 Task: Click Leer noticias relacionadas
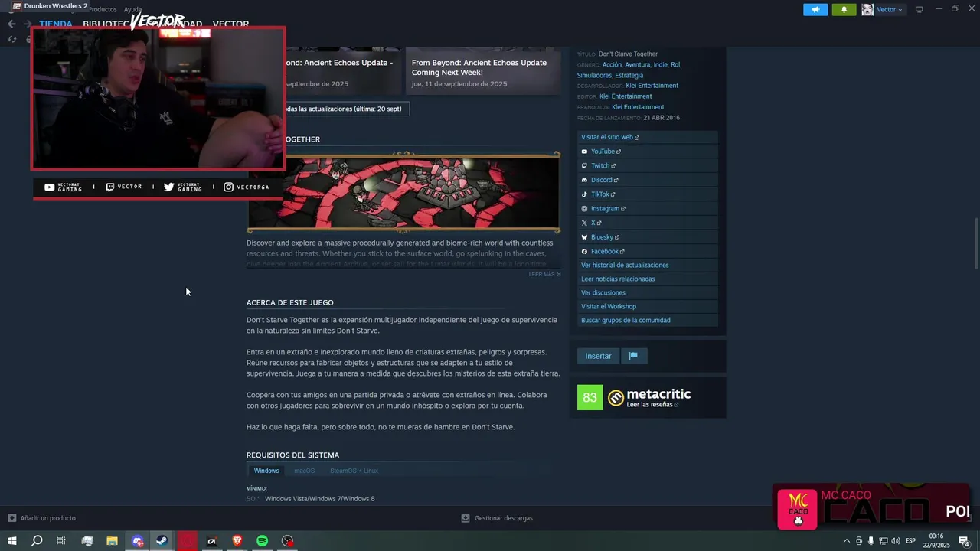pos(648,279)
